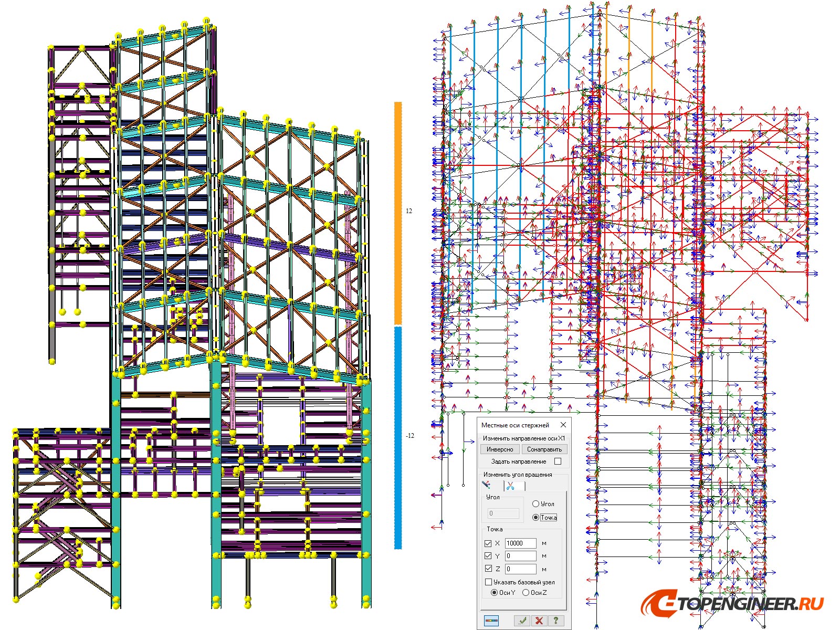
Task: Click the TopEngineer.ru logo
Action: 735,604
